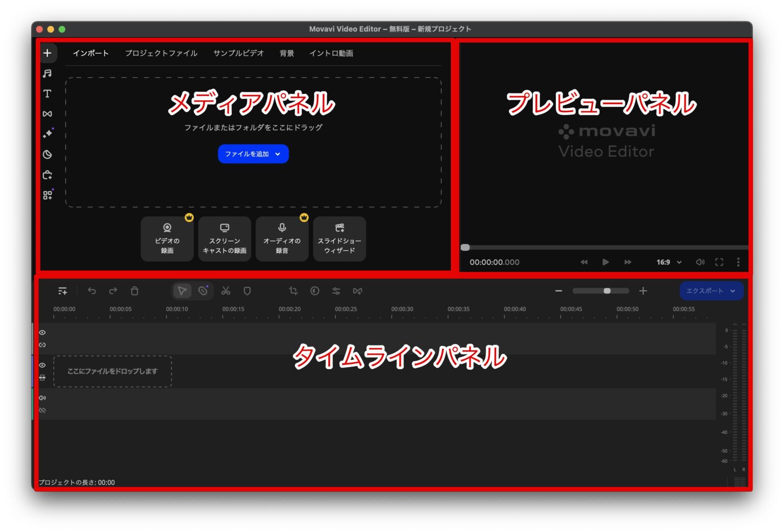Open the Effects tool with the sparkle icon
This screenshot has width=784, height=532.
[x=47, y=135]
